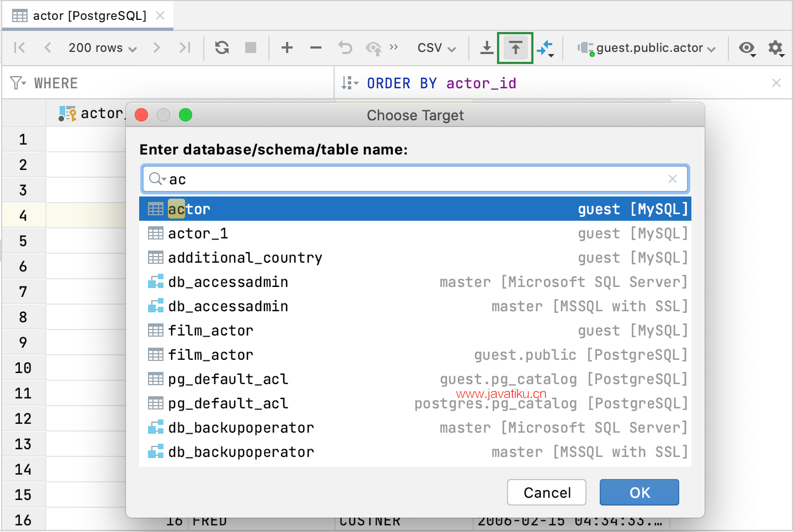Open table settings gear icon
Screen dimensions: 793x532
click(x=776, y=49)
